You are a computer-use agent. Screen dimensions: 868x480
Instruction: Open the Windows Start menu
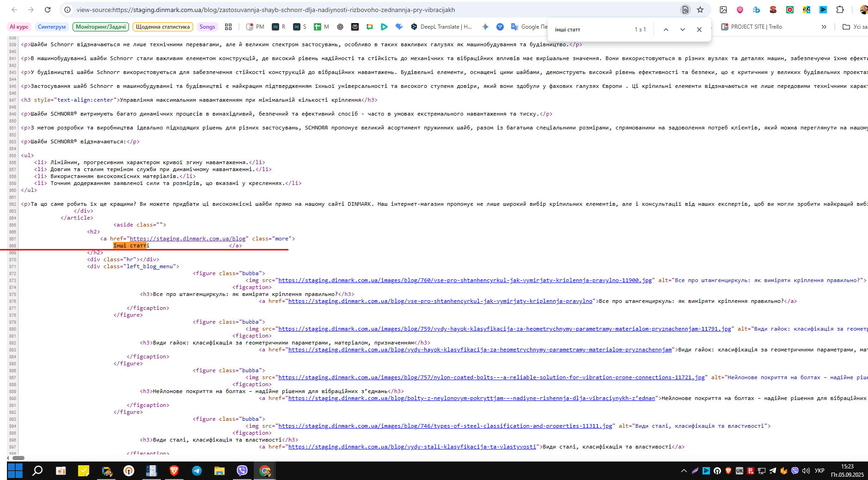(x=15, y=471)
